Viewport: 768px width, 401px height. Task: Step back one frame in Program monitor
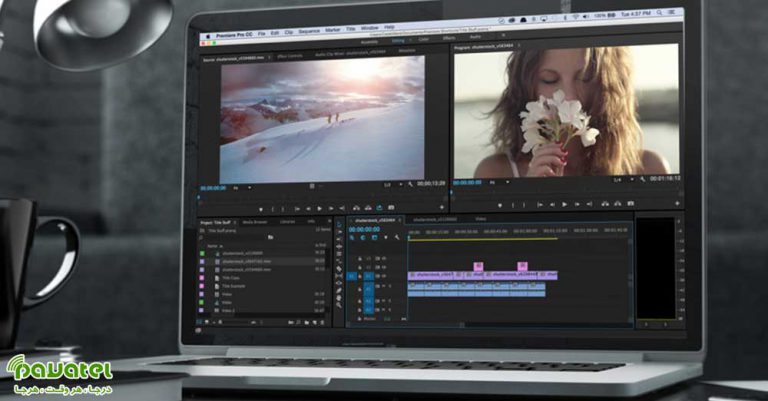[552, 204]
